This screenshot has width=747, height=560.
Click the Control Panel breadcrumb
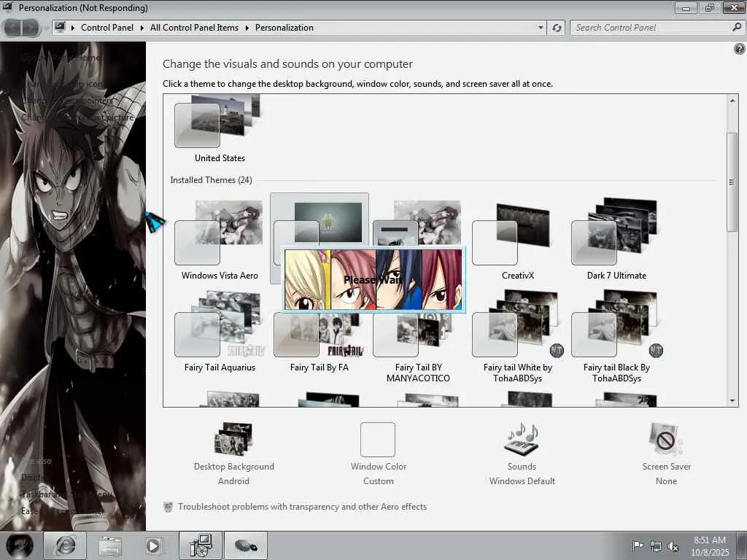107,28
